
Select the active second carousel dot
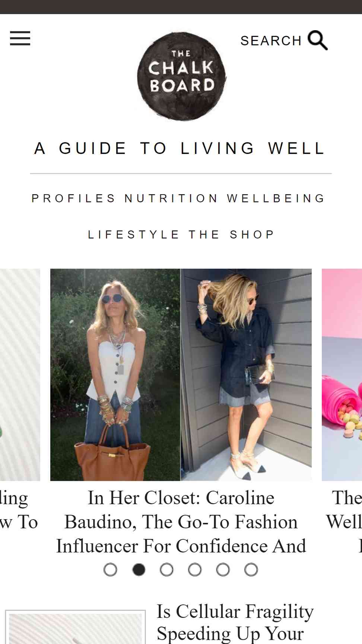139,569
